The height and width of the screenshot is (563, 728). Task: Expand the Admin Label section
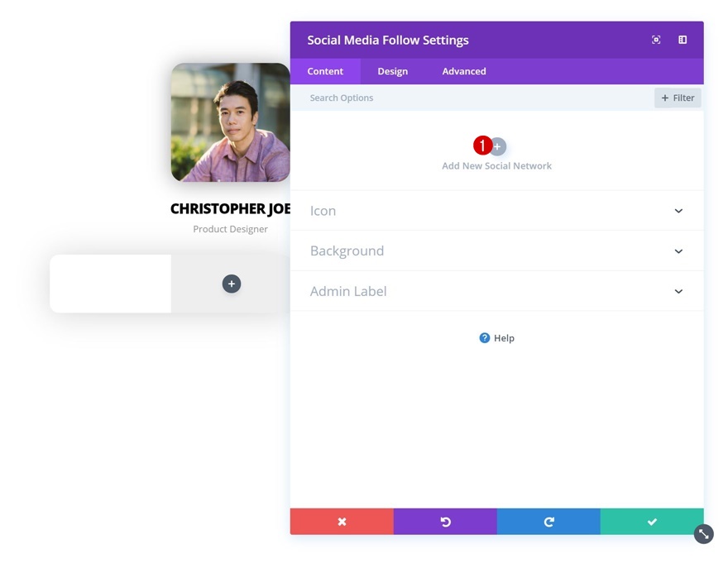click(x=497, y=291)
